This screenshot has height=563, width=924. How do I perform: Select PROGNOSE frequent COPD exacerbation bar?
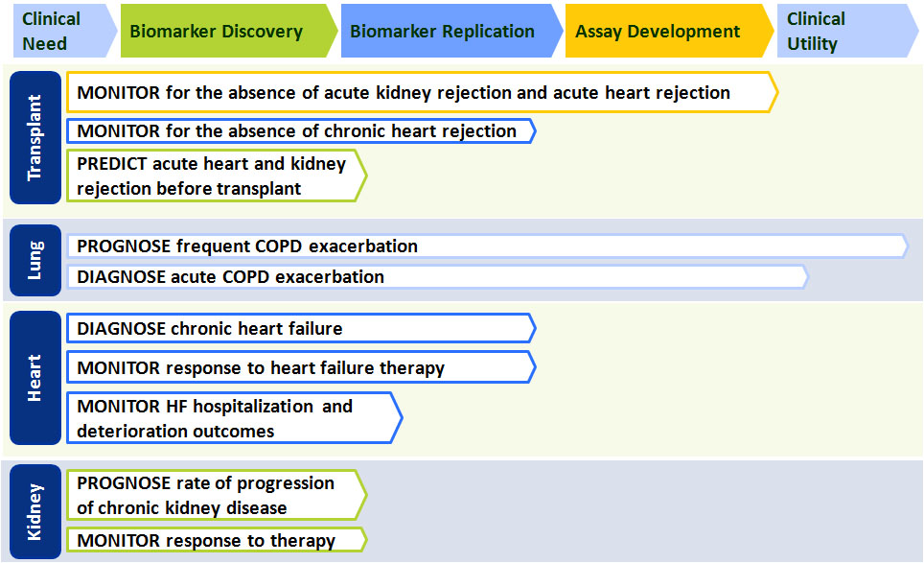pyautogui.click(x=487, y=246)
